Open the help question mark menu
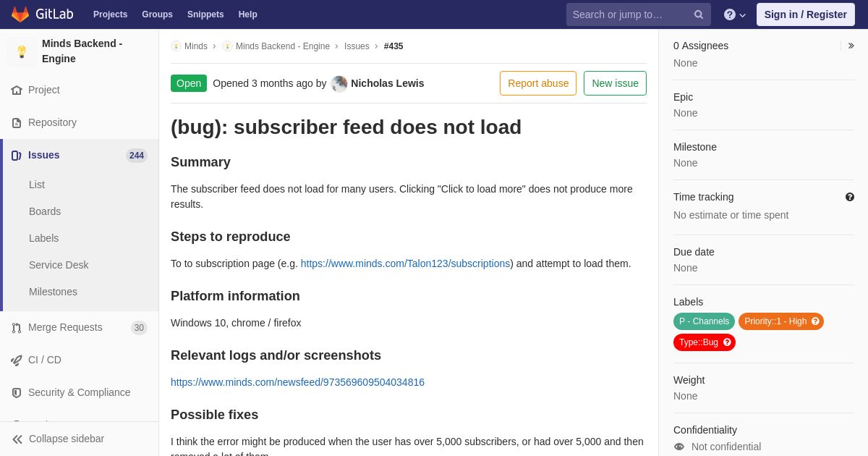Image resolution: width=868 pixels, height=456 pixels. click(735, 14)
